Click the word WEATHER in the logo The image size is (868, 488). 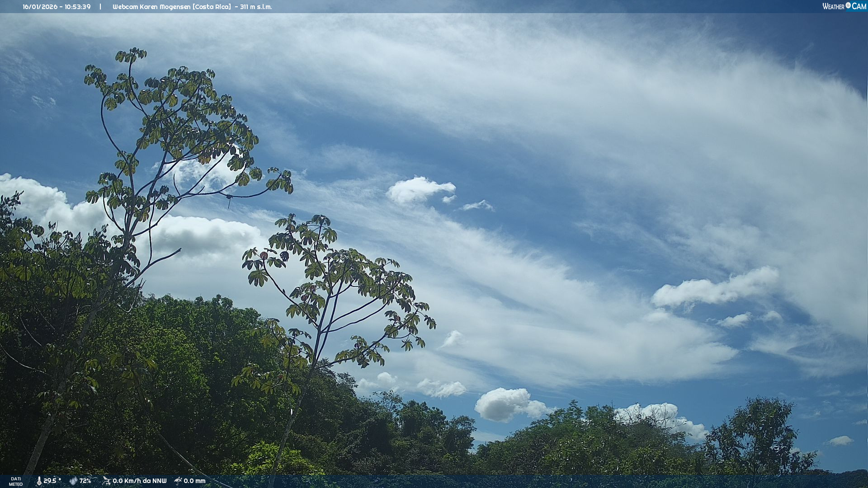(x=833, y=6)
